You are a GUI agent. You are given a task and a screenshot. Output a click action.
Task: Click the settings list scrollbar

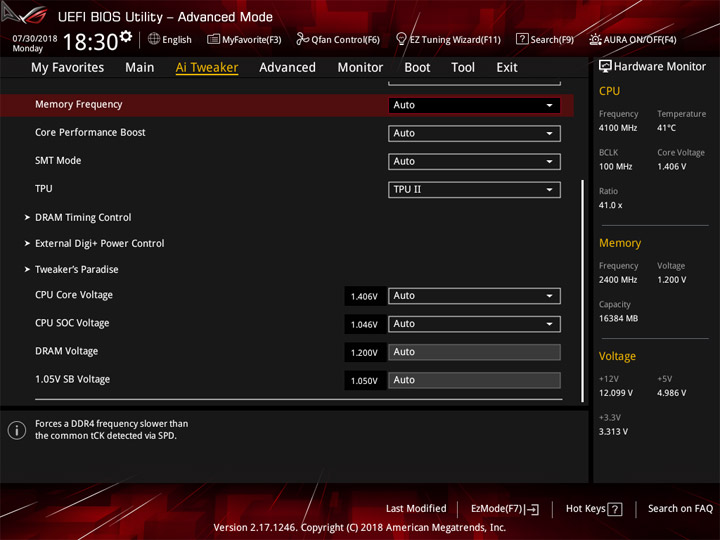pos(582,291)
